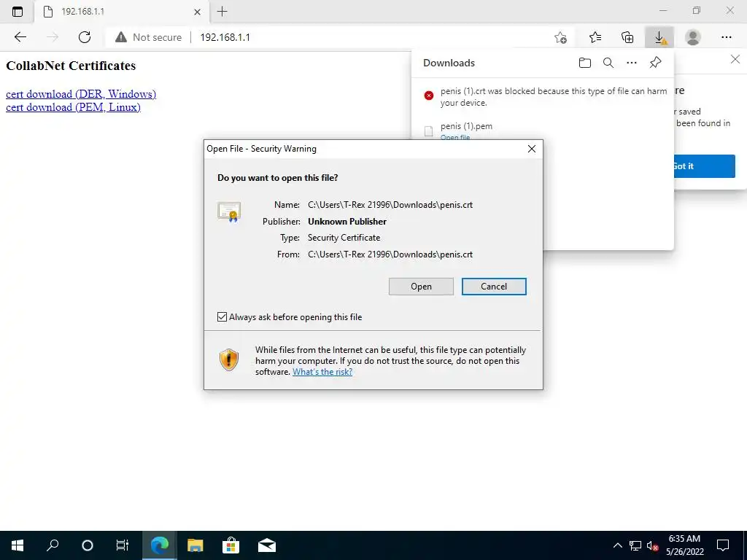Open the profile avatar icon
This screenshot has width=747, height=560.
click(x=692, y=37)
